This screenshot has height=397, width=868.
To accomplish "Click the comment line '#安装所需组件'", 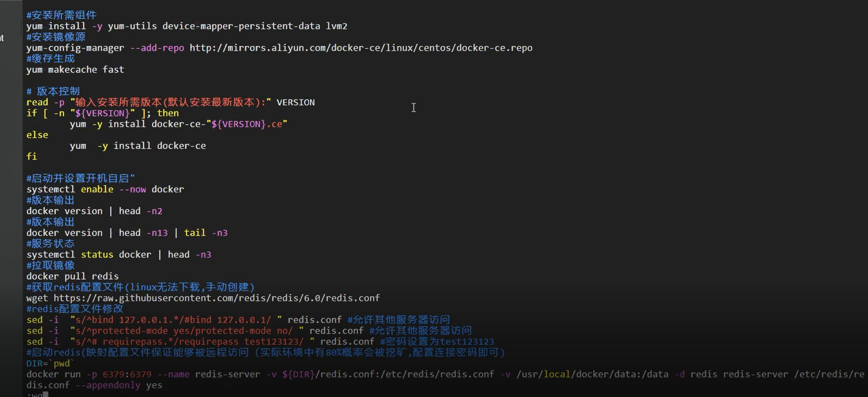I will pos(61,15).
